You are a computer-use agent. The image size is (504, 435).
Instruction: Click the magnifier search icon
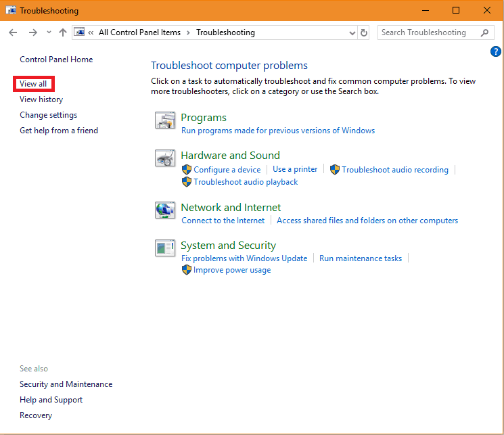pos(484,32)
